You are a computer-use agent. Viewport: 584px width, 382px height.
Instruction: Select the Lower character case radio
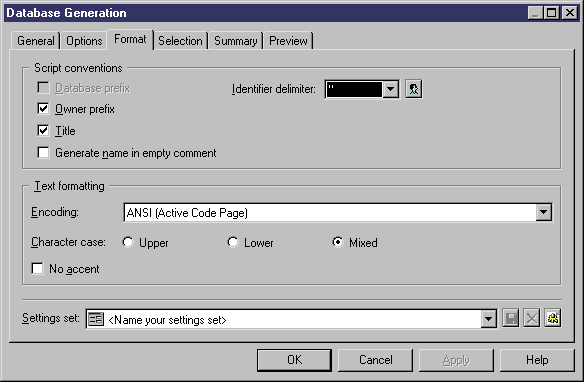233,242
